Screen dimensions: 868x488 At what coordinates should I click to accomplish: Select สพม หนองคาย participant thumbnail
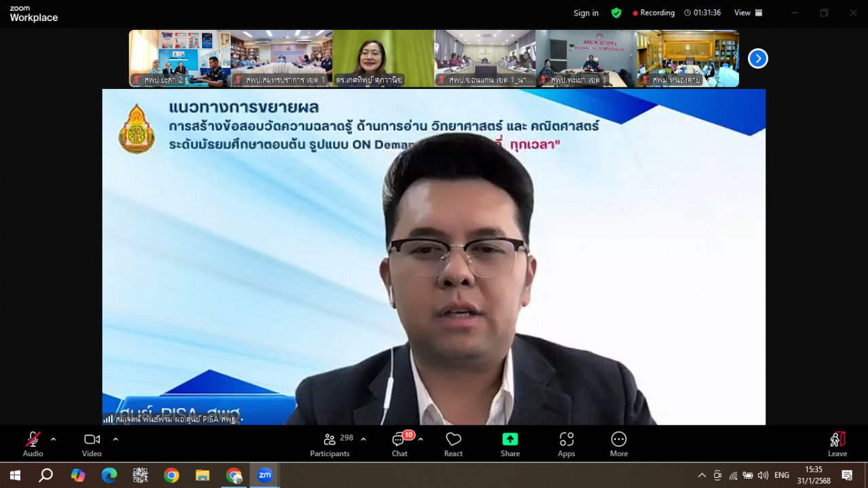tap(688, 58)
